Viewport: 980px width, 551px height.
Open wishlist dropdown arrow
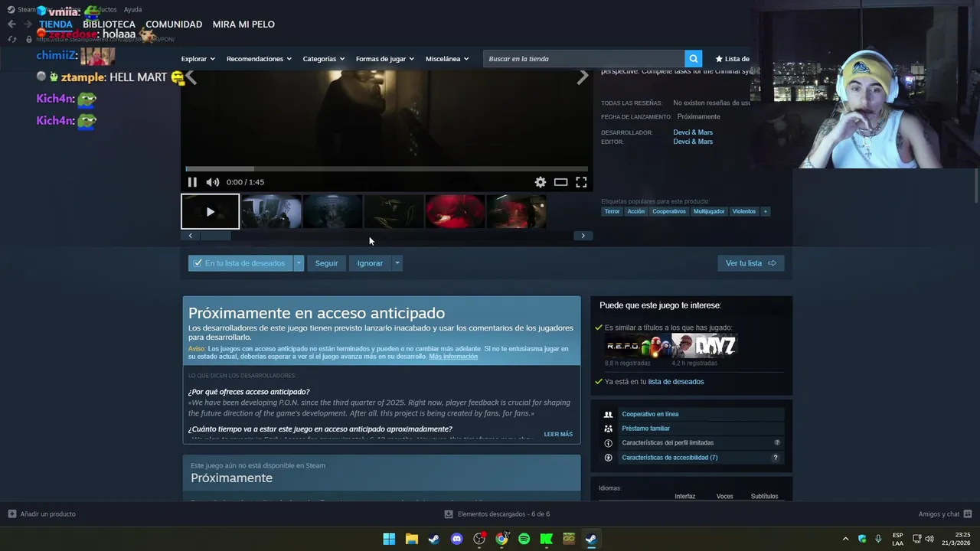tap(299, 263)
